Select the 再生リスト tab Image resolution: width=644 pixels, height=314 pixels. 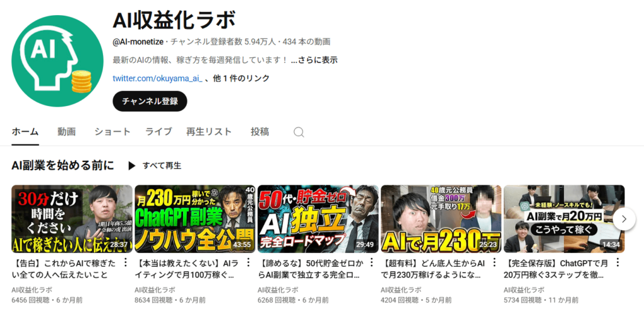209,132
